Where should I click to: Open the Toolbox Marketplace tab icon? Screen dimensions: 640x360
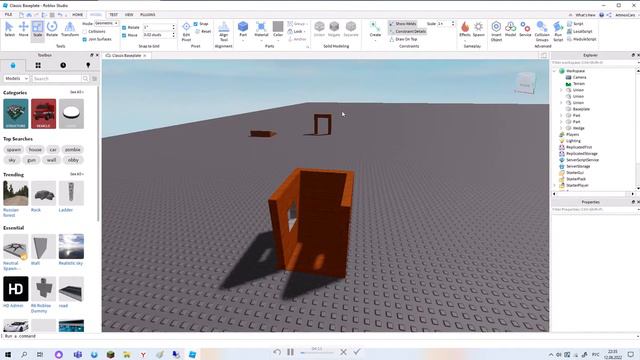click(x=13, y=65)
